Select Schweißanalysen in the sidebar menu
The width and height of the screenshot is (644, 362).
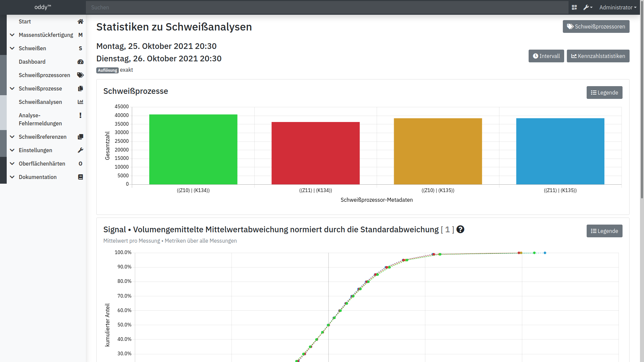[x=40, y=102]
